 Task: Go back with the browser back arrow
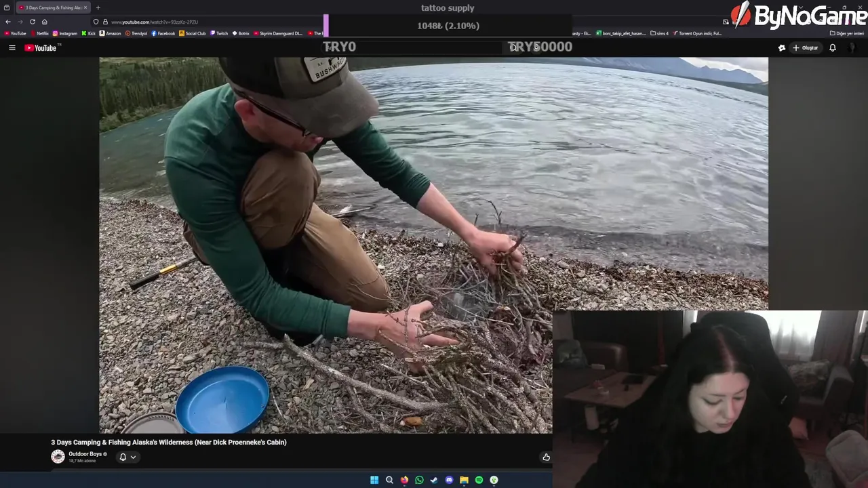pyautogui.click(x=8, y=22)
